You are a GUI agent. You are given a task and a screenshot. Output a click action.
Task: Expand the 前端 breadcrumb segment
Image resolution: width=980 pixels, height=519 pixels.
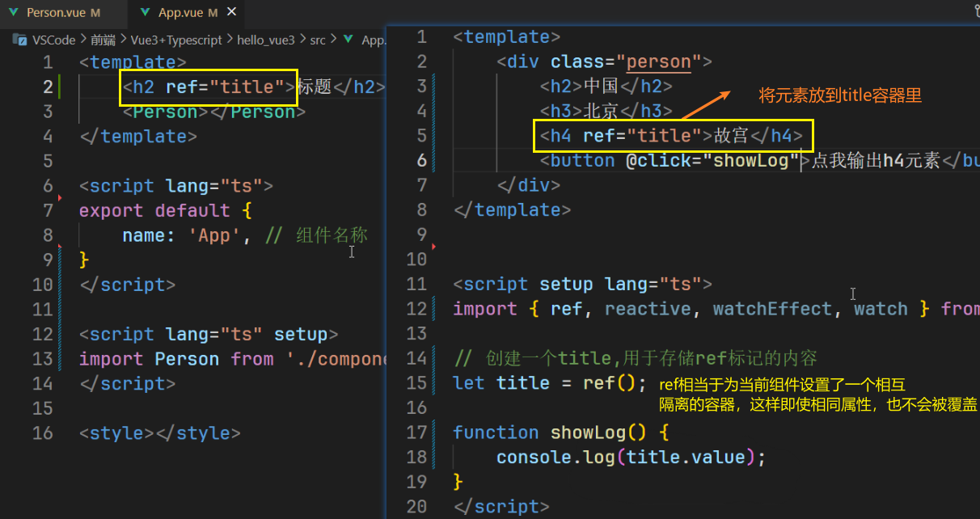pos(103,40)
